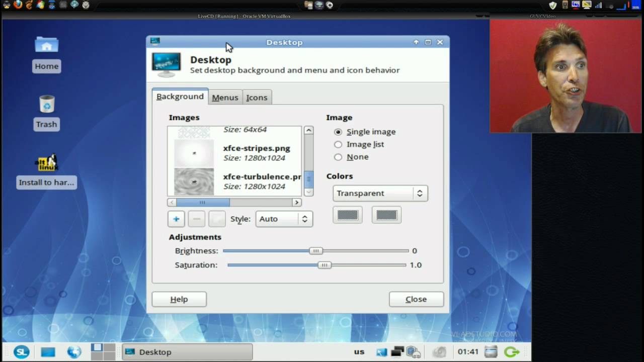Open the Style Auto dropdown
Screen dimensions: 644x362
[284, 219]
